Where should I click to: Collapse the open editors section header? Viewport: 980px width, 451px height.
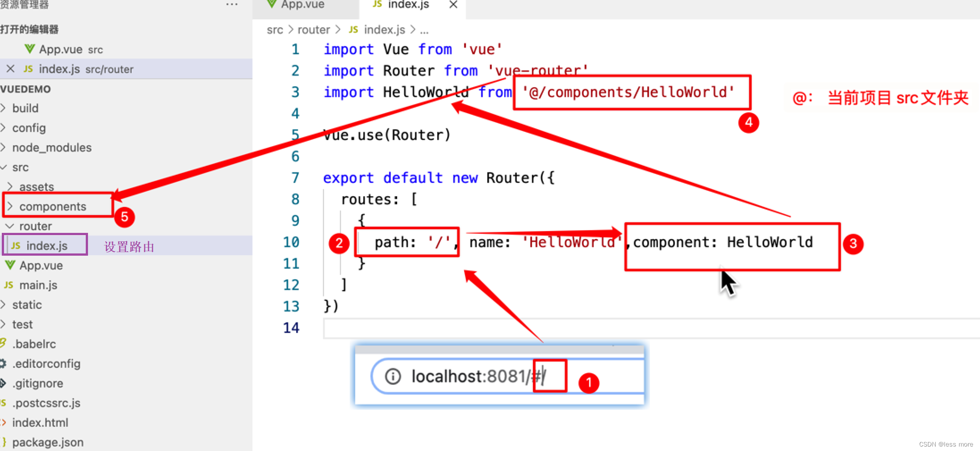[x=29, y=30]
